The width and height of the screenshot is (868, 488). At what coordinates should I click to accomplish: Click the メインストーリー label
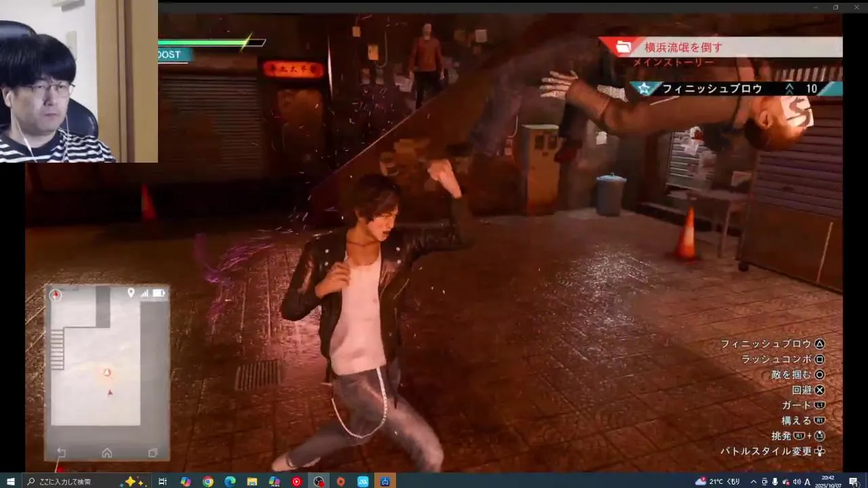pos(673,62)
